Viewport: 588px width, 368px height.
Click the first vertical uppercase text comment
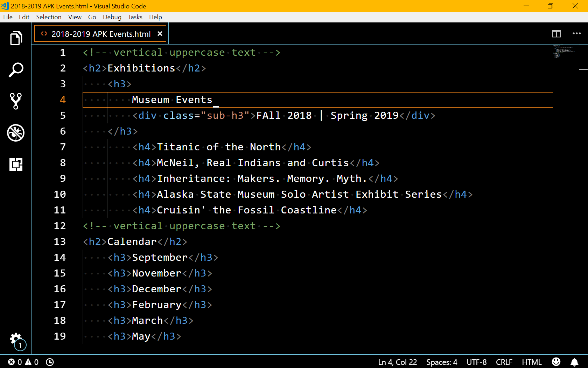click(182, 53)
